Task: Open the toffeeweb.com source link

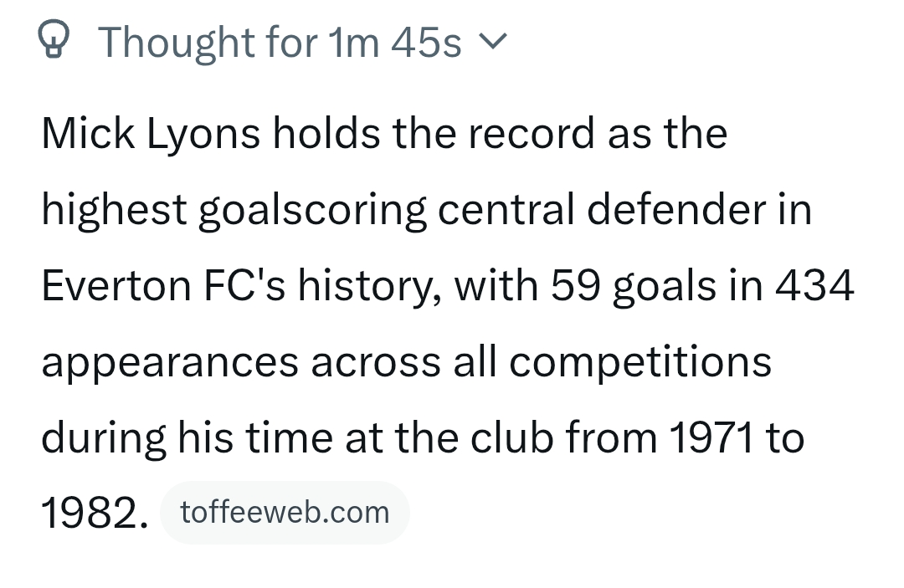Action: pos(285,512)
